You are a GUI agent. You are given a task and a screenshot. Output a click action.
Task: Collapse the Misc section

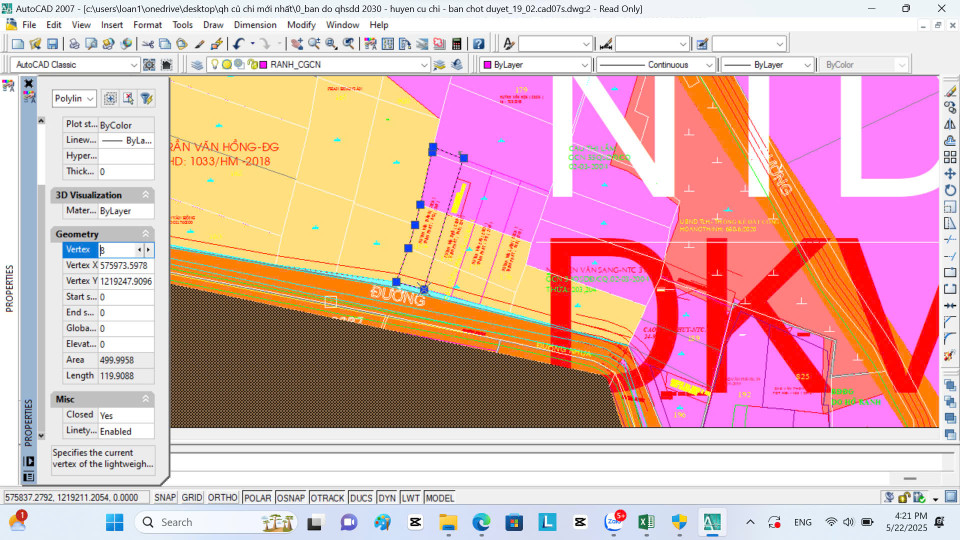point(146,399)
